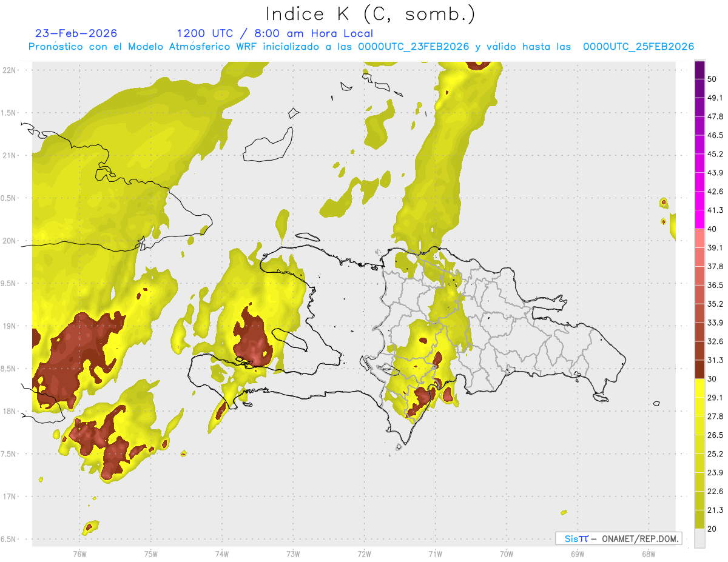The height and width of the screenshot is (562, 728).
Task: Click the longitude axis label "72W"
Action: (365, 554)
